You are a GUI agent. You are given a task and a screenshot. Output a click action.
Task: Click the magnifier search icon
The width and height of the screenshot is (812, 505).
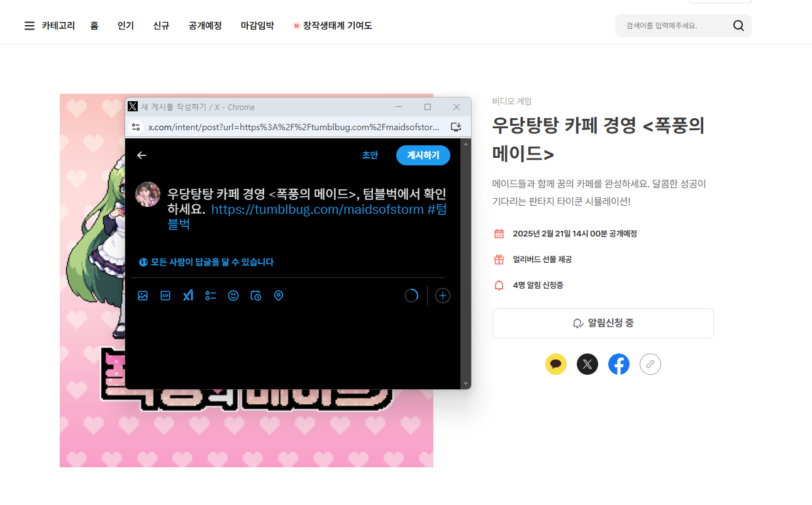coord(738,26)
